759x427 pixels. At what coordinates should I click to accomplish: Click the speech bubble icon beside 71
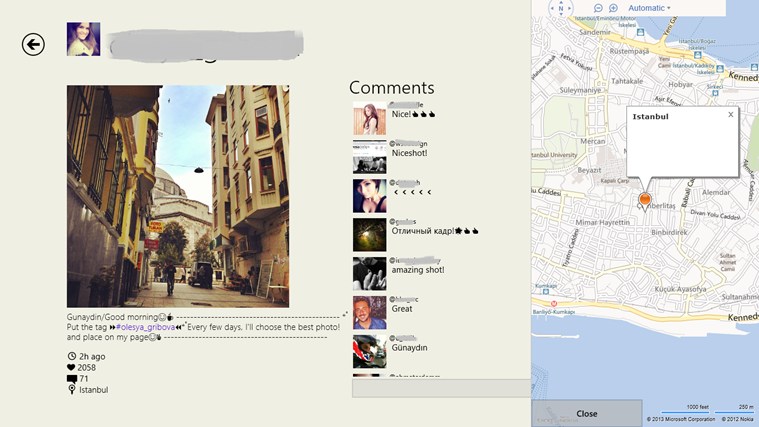(72, 379)
